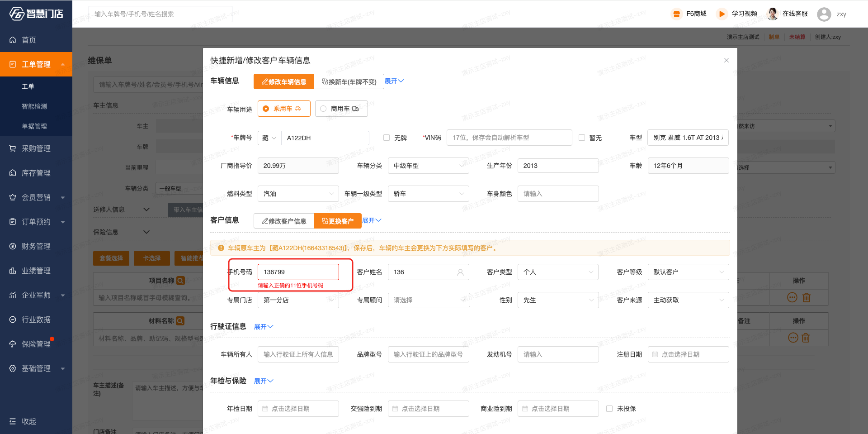Click the calendar icon in 年检日期 field
868x434 pixels.
coord(265,409)
